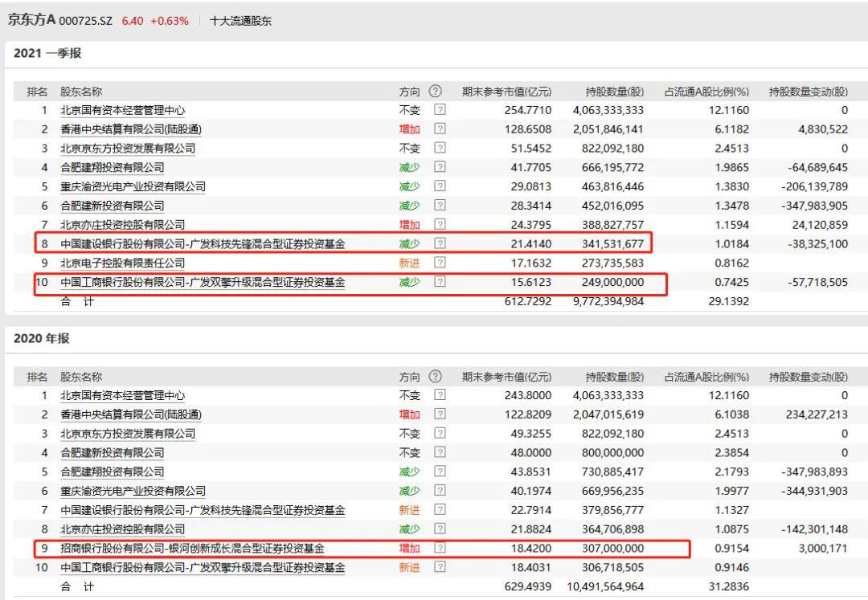Click the question icon in 2021 row 广发科技先锋混合型证券投资基金
The width and height of the screenshot is (868, 600).
tap(440, 243)
